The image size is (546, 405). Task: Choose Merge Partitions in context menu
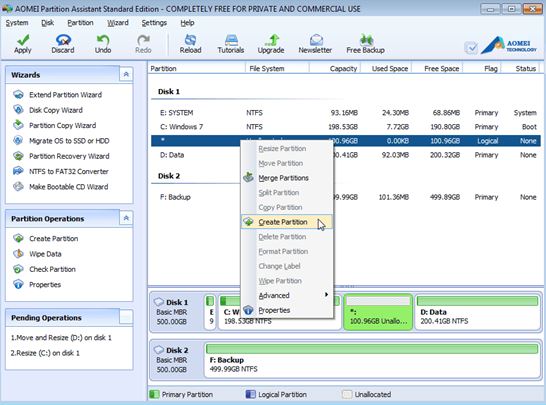287,178
